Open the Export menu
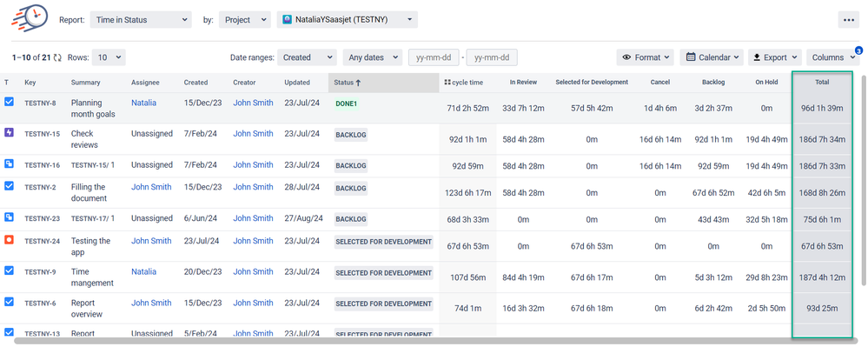This screenshot has height=347, width=868. (x=775, y=57)
